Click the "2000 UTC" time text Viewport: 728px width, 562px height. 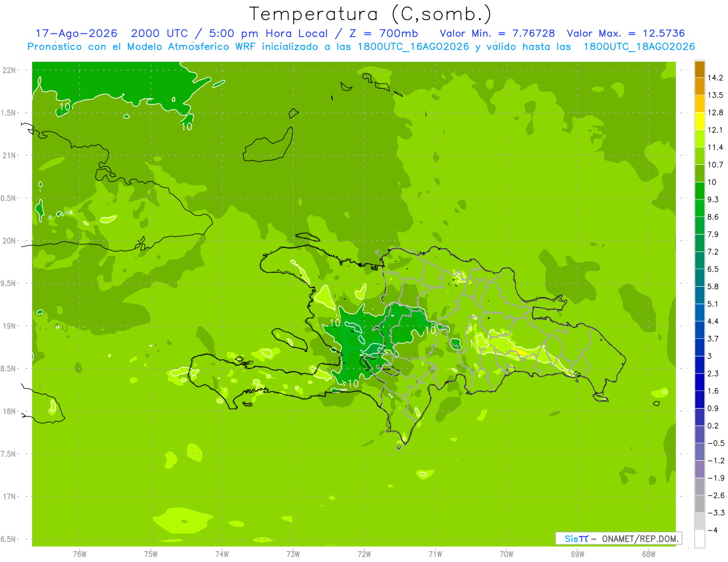(x=160, y=33)
